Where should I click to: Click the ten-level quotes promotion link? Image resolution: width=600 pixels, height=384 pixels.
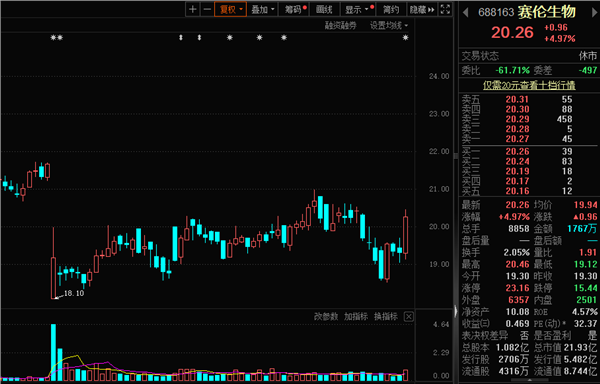(529, 85)
